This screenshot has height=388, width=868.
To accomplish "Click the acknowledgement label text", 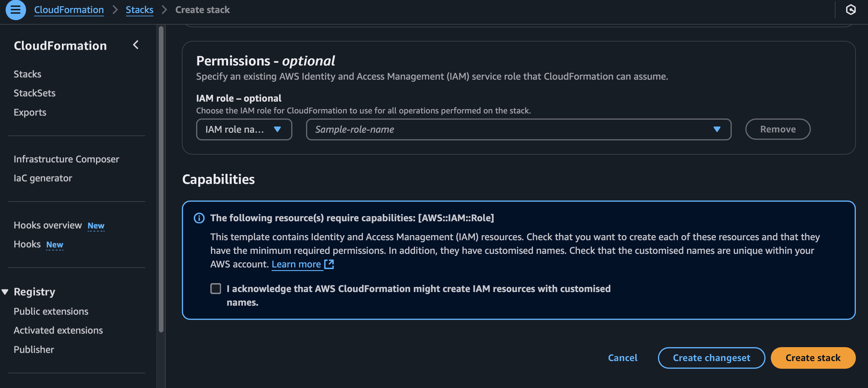I will (419, 295).
